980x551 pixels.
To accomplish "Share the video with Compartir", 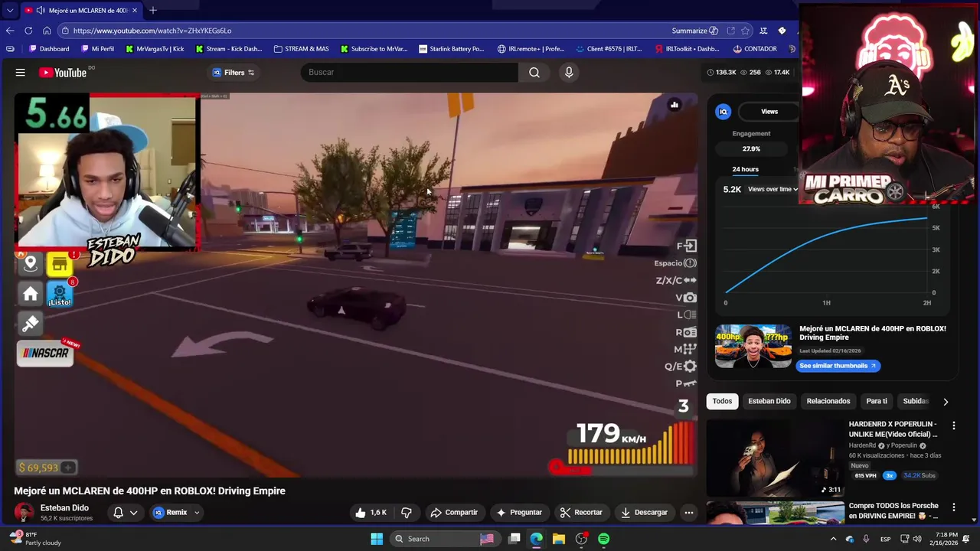I will tap(454, 513).
